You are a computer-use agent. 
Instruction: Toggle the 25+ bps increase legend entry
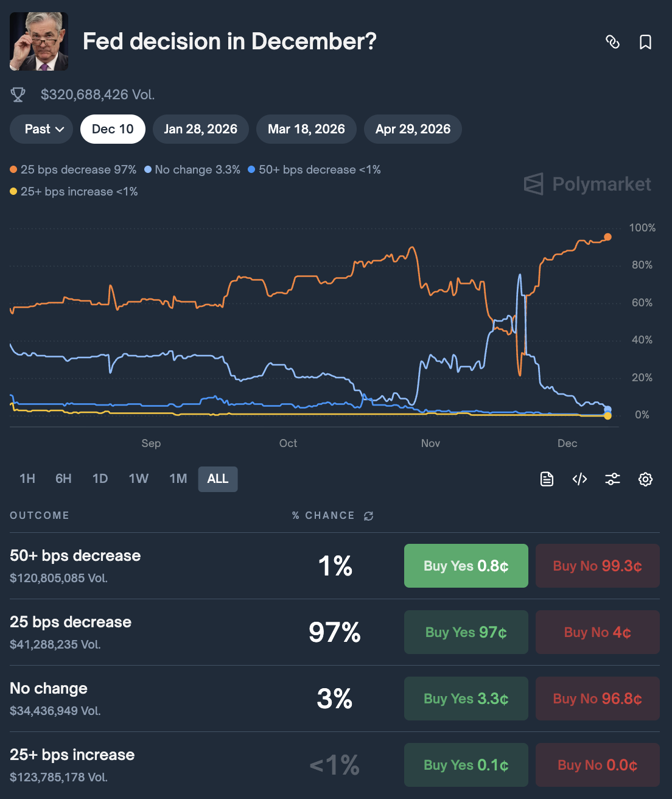coord(74,191)
